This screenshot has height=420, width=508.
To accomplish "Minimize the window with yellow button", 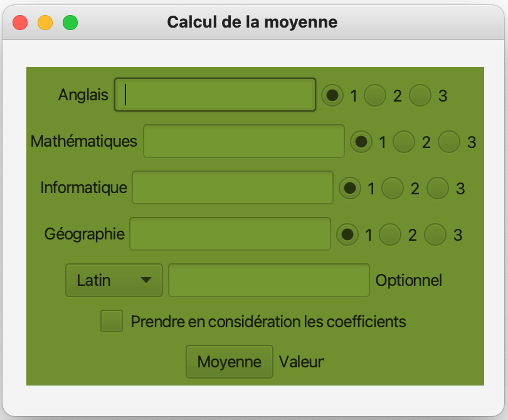I will (45, 23).
